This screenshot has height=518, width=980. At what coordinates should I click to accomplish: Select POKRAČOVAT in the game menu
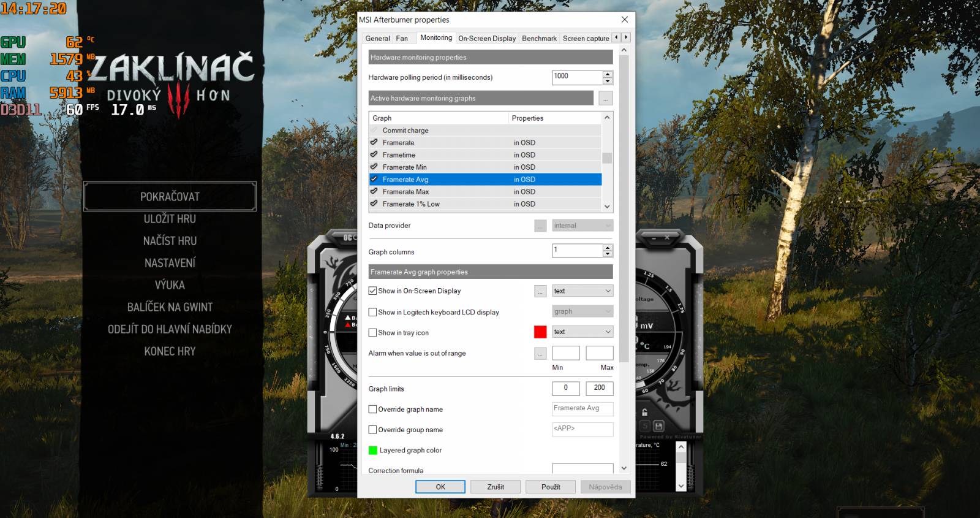pos(170,197)
